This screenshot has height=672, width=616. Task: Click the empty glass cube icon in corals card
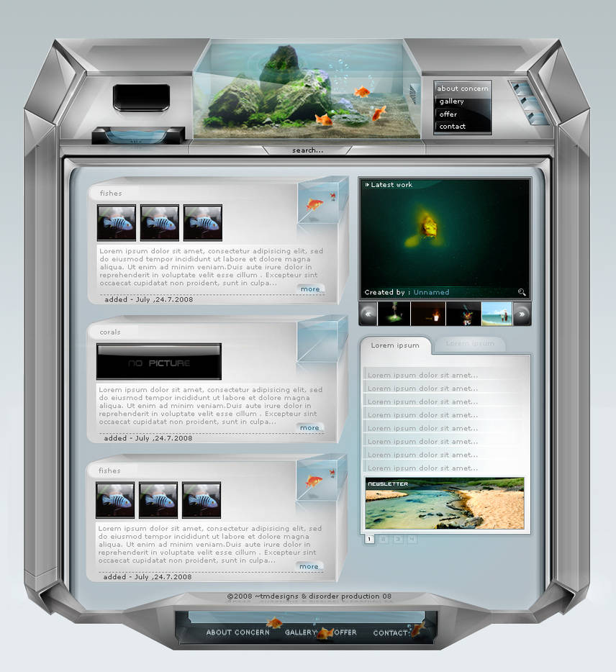pos(322,339)
